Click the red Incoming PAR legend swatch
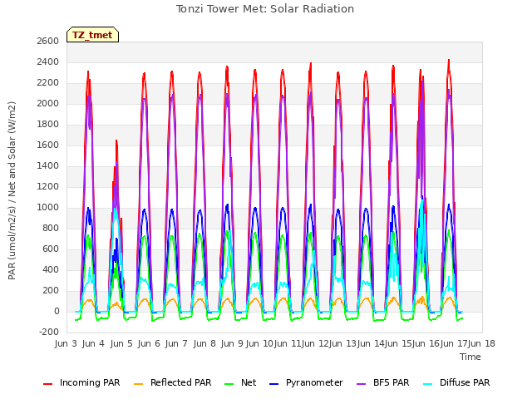Screen dimensions: 532x399 coord(48,384)
